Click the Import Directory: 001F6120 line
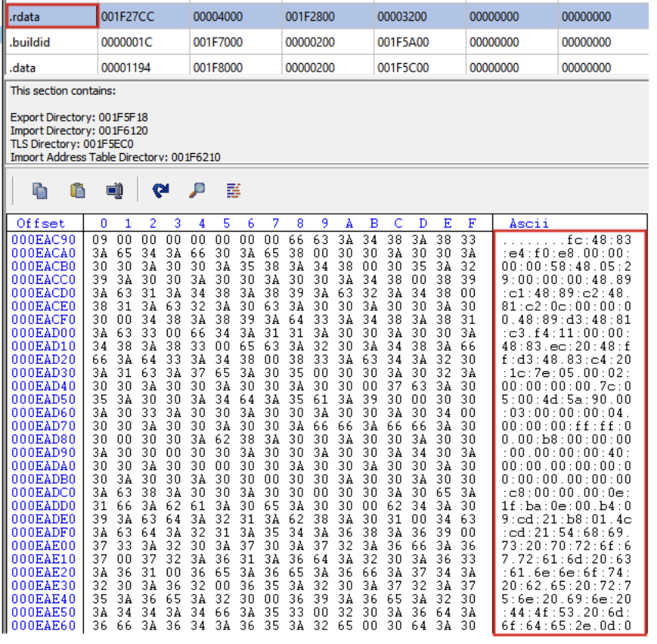The height and width of the screenshot is (644, 657). click(79, 131)
